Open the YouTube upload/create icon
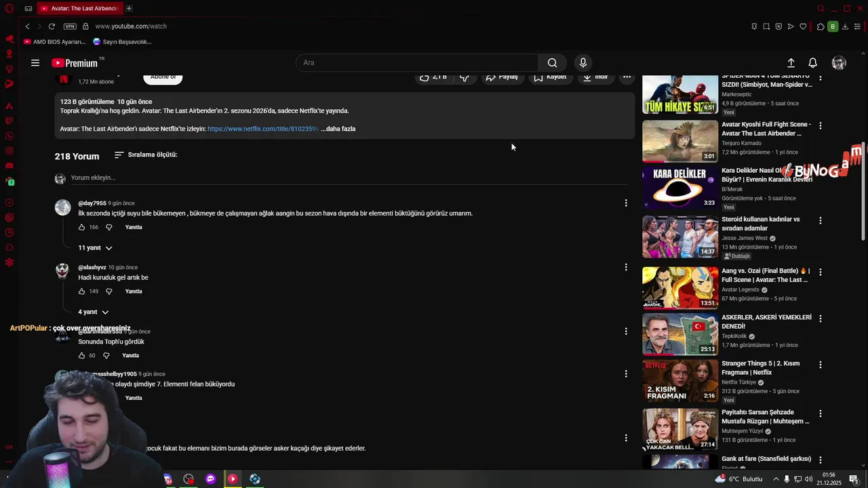 click(x=791, y=63)
